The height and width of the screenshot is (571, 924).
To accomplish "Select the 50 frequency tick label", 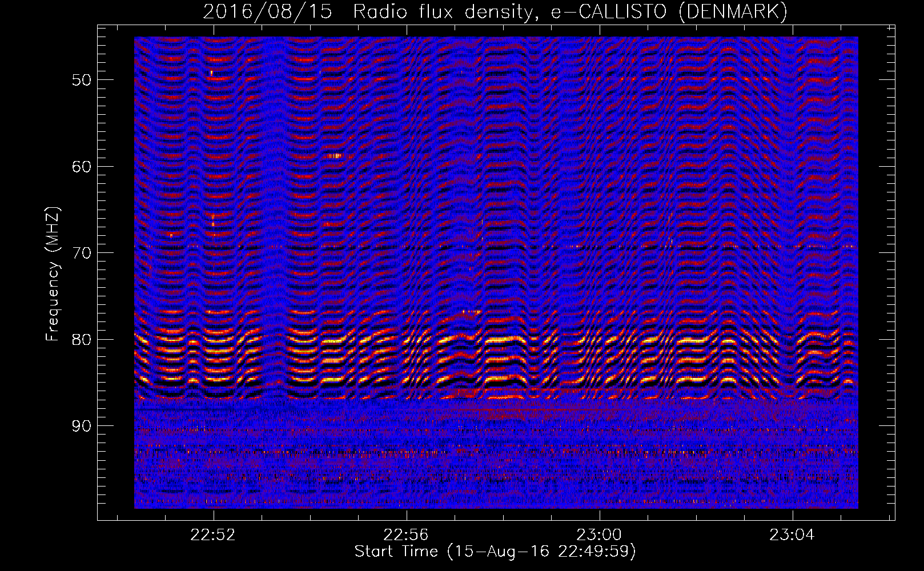I will [x=82, y=80].
